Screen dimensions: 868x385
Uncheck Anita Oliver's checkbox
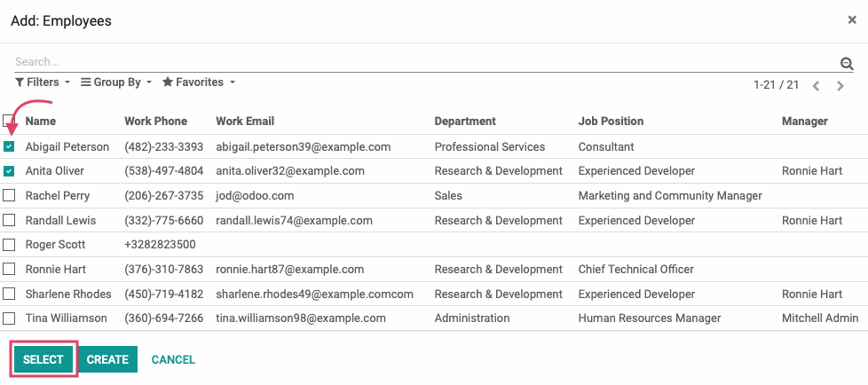9,171
